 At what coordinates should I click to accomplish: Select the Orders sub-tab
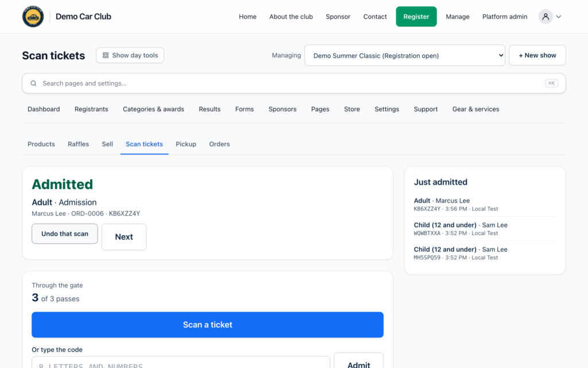pyautogui.click(x=219, y=144)
